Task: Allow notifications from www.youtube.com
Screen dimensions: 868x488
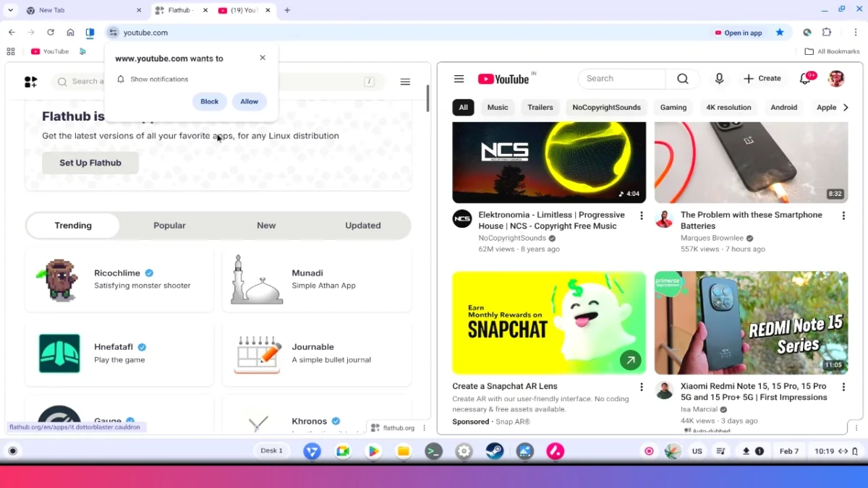Action: click(249, 101)
